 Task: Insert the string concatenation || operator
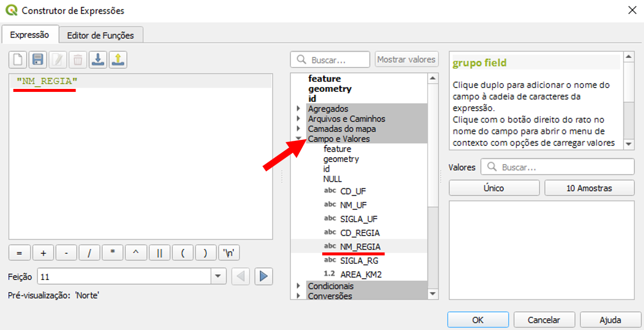tap(159, 253)
